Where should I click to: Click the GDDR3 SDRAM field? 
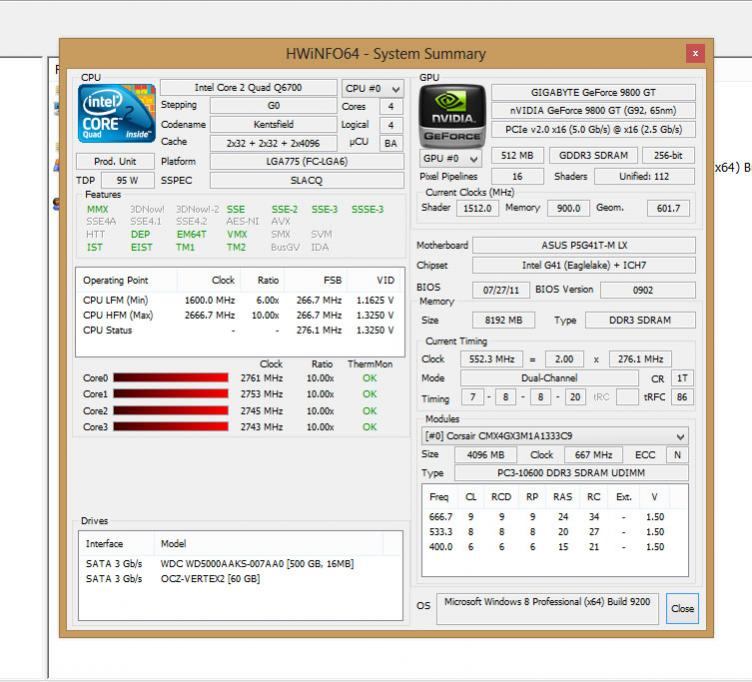593,155
